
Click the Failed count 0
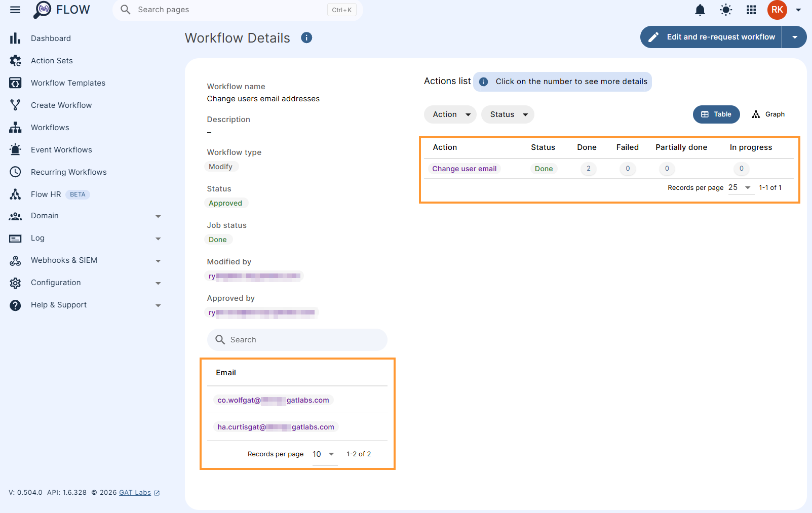coord(628,169)
